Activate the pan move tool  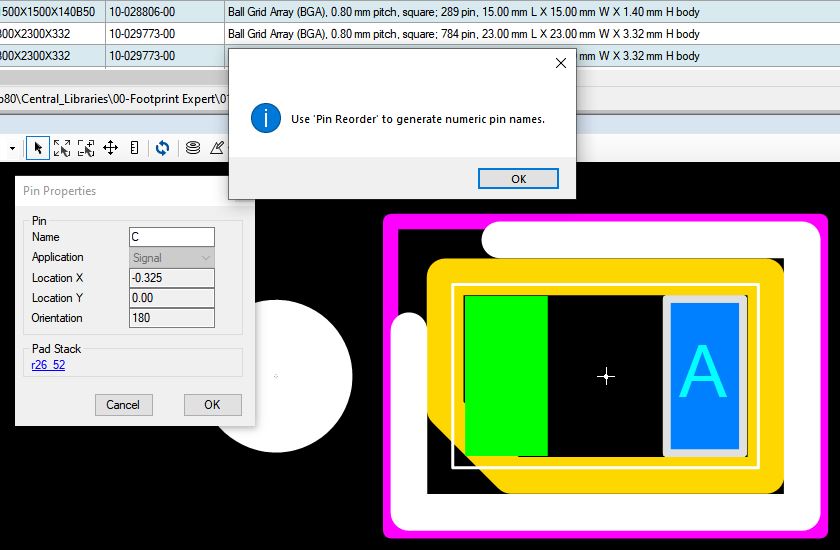(110, 148)
